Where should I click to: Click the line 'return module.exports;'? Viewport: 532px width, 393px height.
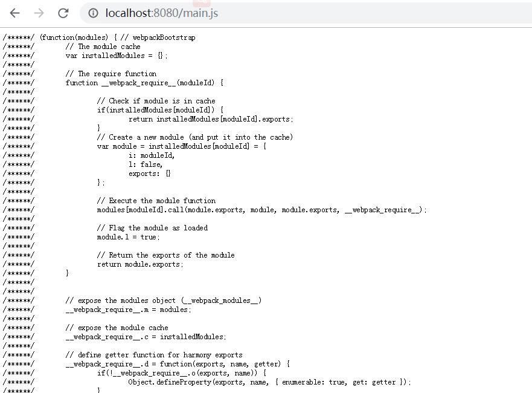[140, 264]
